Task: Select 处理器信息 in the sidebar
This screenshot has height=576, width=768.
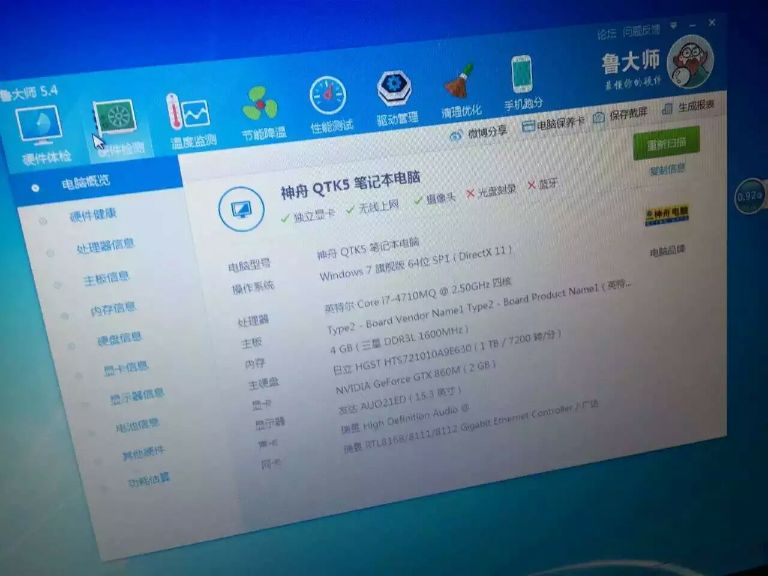Action: (x=105, y=246)
